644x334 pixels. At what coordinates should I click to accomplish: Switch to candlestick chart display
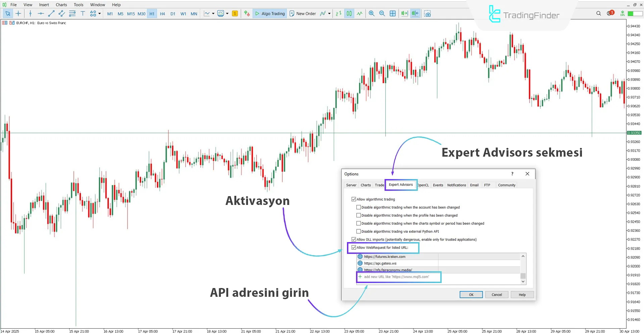point(349,13)
